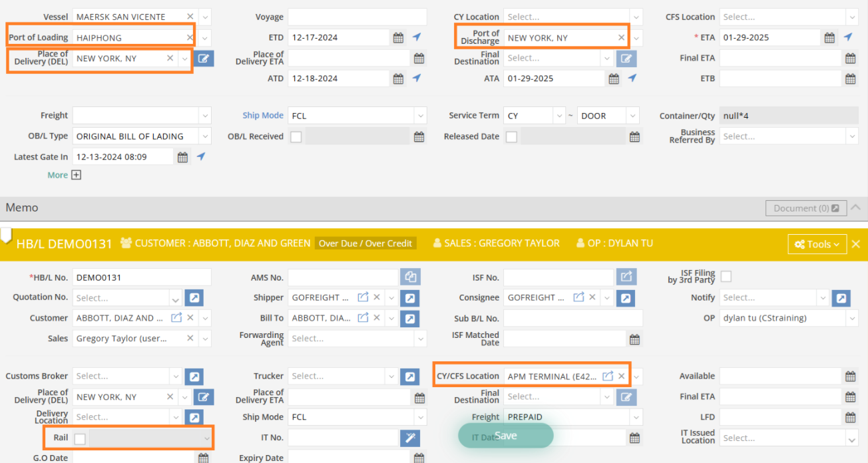Open the ETD calendar picker
The height and width of the screenshot is (463, 868).
pos(398,38)
